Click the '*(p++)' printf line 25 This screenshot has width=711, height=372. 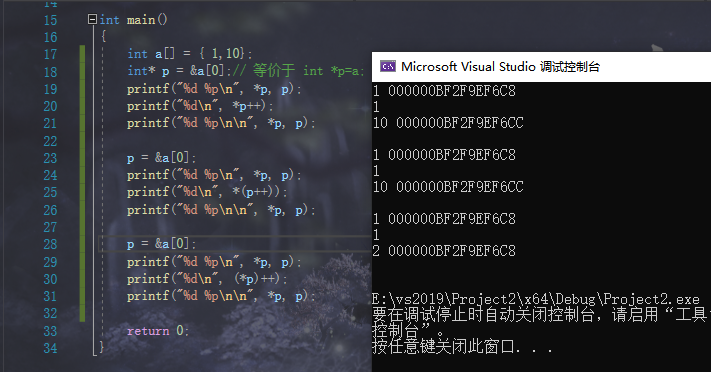click(x=207, y=192)
